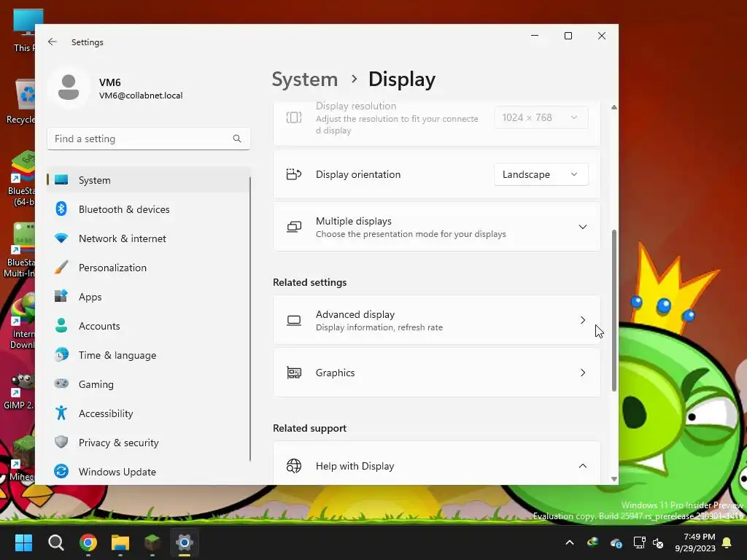Click the chevron arrow on the Graphics row
This screenshot has height=560, width=747.
(583, 373)
